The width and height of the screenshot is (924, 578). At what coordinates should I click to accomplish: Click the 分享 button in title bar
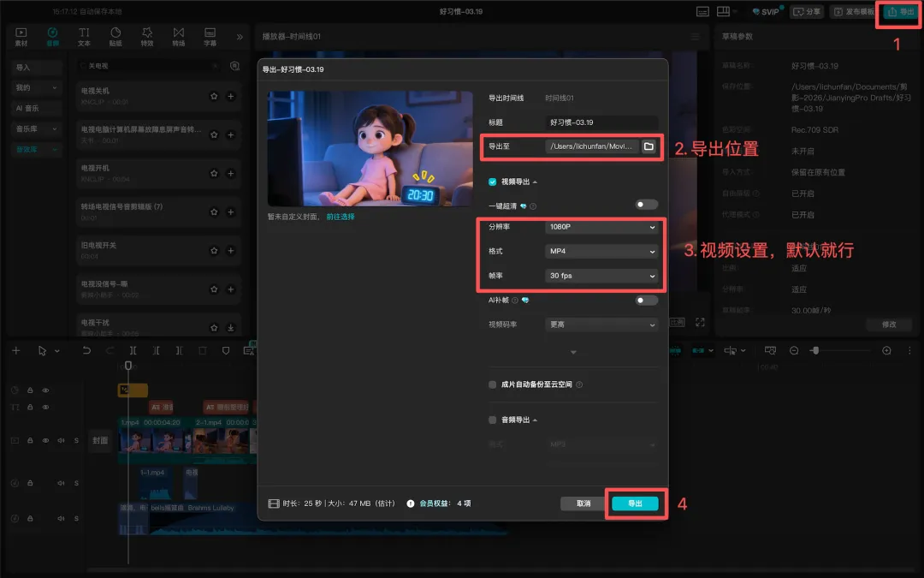808,12
